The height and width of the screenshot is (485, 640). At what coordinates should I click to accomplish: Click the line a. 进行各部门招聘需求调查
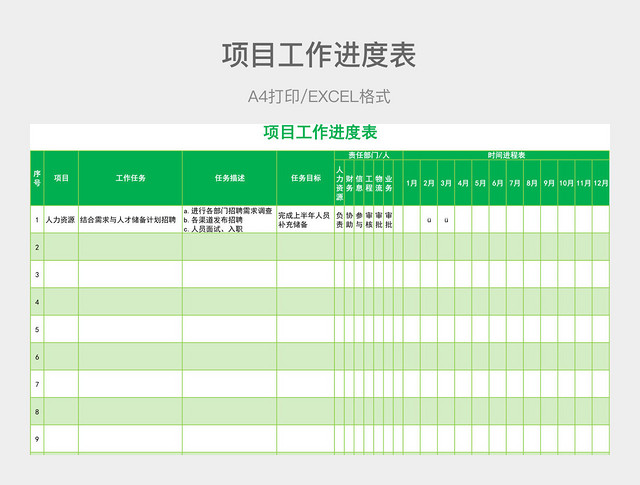(228, 211)
